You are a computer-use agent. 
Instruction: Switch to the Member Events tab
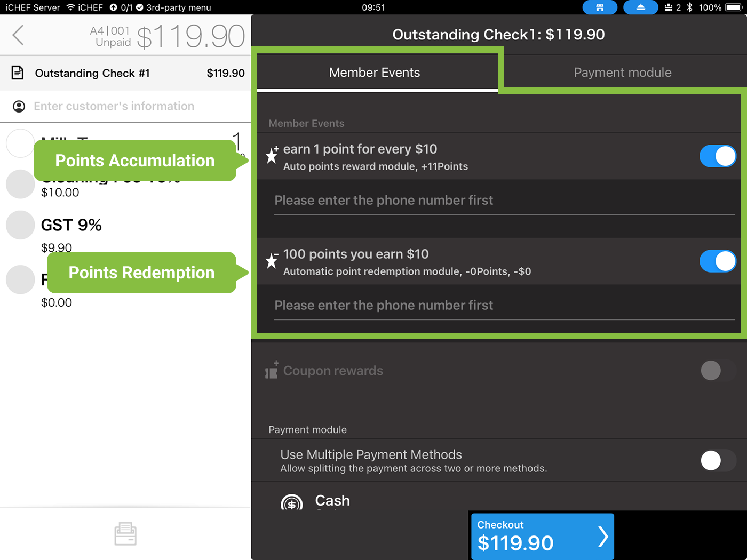pos(375,73)
